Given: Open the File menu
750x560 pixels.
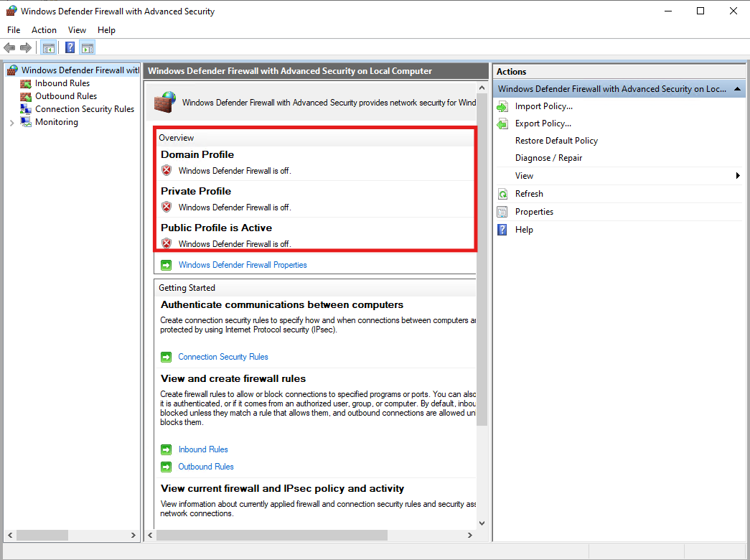Looking at the screenshot, I should pyautogui.click(x=14, y=30).
